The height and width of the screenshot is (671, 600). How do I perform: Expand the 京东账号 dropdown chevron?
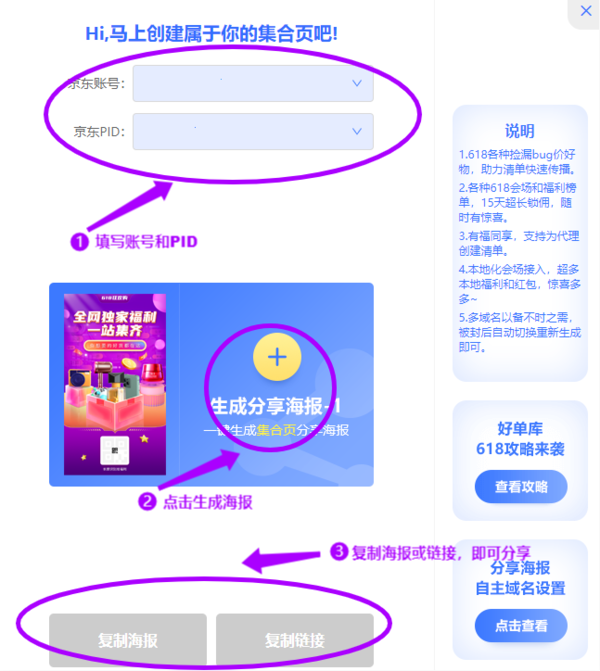356,83
